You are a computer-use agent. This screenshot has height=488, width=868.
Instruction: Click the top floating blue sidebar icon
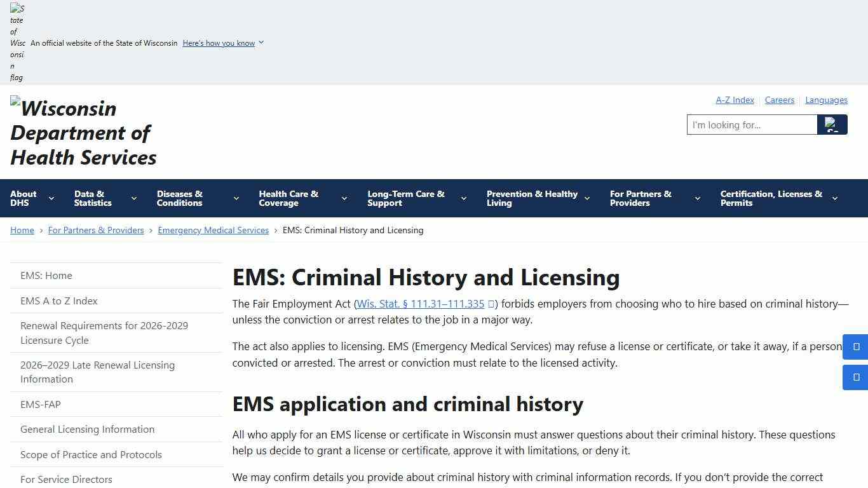[855, 346]
